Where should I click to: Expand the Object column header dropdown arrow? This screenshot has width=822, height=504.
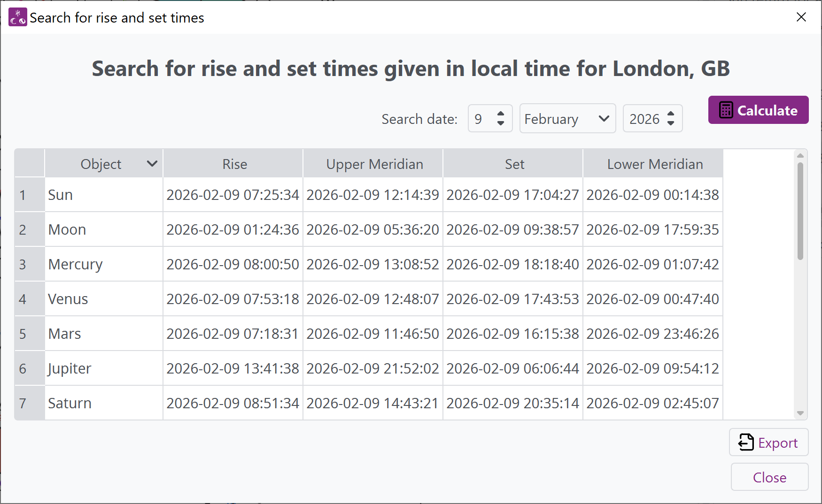[x=152, y=164]
